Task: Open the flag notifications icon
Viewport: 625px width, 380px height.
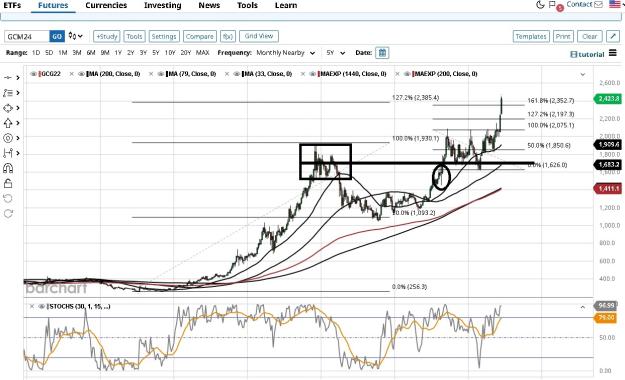Action: tap(552, 5)
